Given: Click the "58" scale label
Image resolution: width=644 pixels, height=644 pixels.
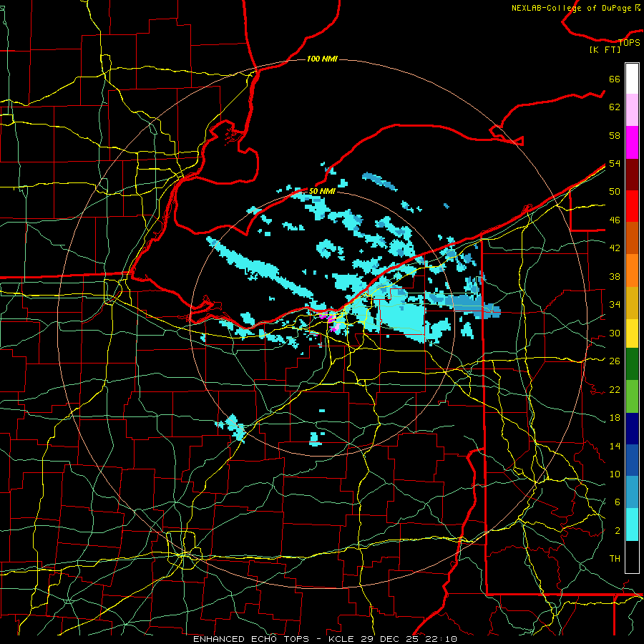Looking at the screenshot, I should 615,135.
